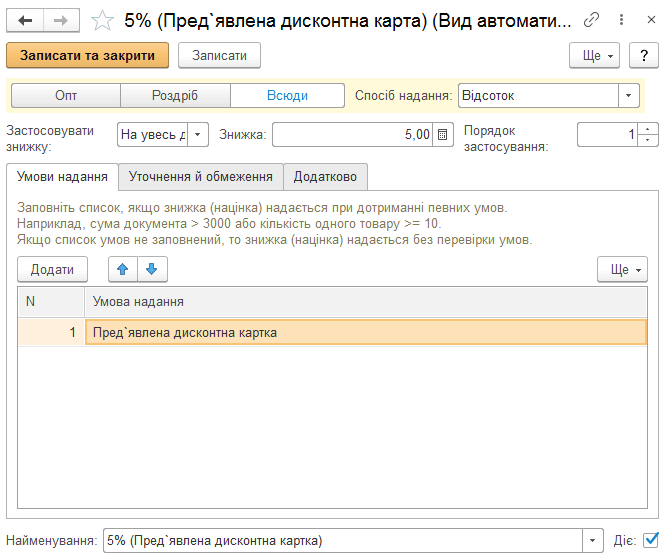Click the Порядок застосування number field

click(x=607, y=135)
